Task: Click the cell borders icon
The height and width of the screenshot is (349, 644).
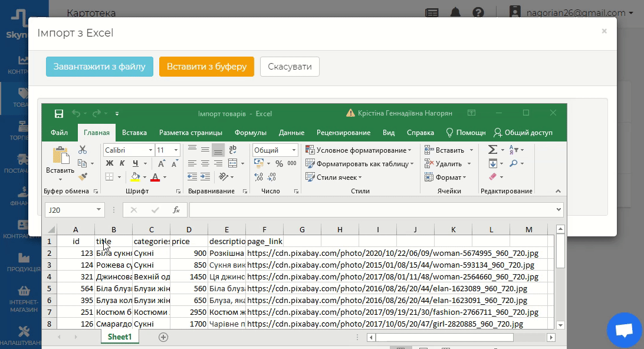Action: (x=109, y=177)
